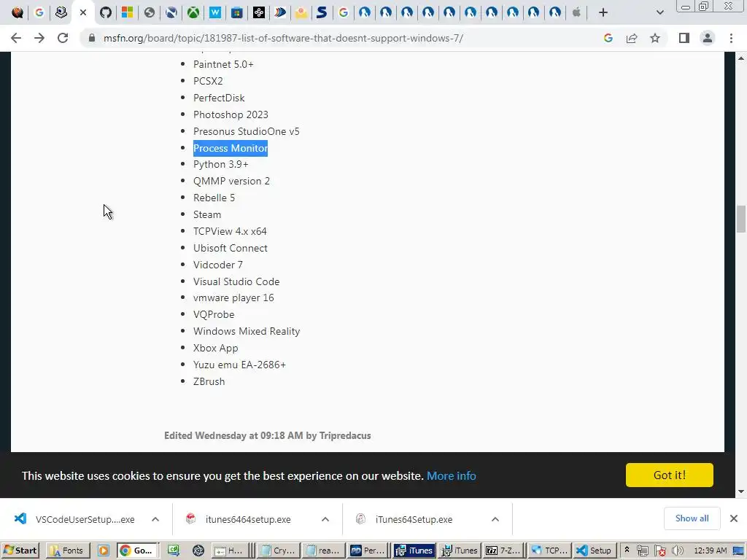Reload the msfn.org page
The width and height of the screenshot is (747, 560).
click(x=63, y=38)
